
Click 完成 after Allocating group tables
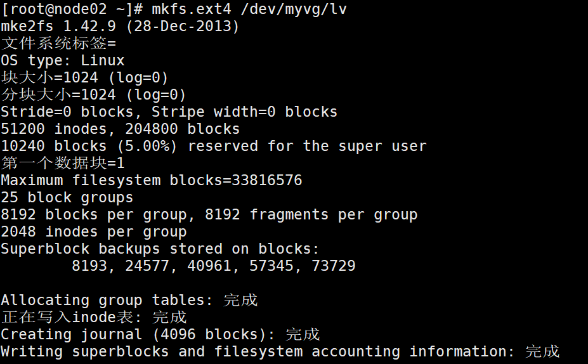(x=241, y=301)
